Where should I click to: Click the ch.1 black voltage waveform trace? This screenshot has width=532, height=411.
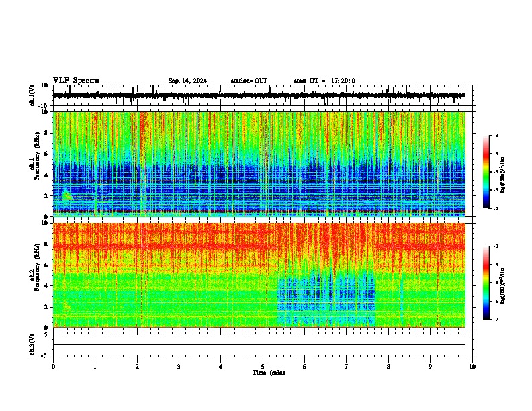tap(259, 95)
